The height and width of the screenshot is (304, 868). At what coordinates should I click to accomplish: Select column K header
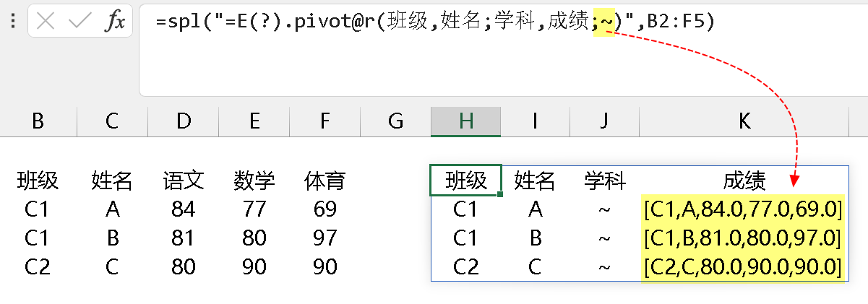coord(744,121)
